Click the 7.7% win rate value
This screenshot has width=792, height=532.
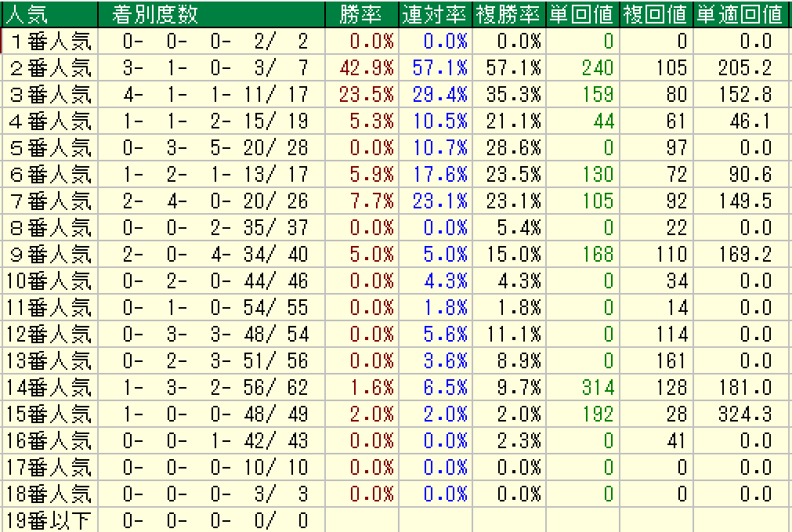(x=372, y=201)
